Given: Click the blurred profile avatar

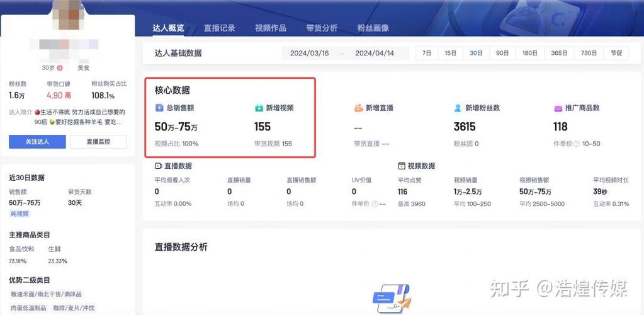Looking at the screenshot, I should pos(68,14).
